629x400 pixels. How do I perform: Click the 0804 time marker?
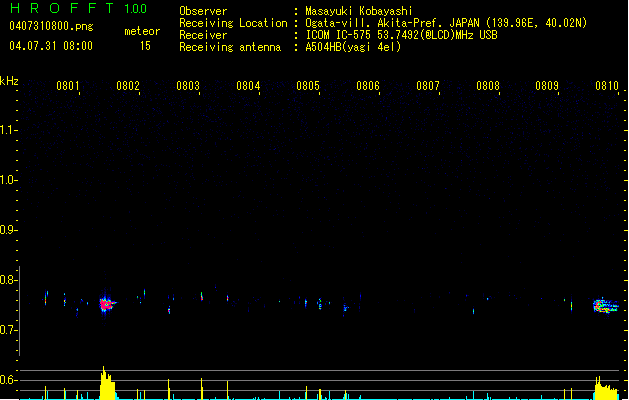coord(248,86)
